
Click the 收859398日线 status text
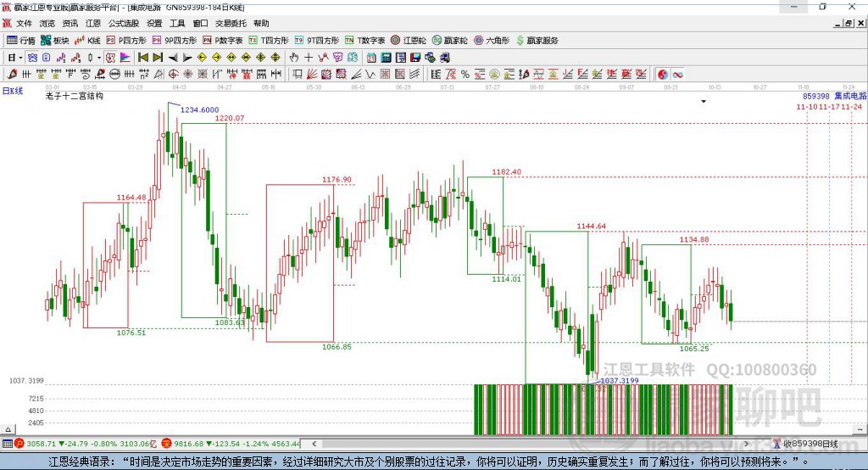click(810, 444)
